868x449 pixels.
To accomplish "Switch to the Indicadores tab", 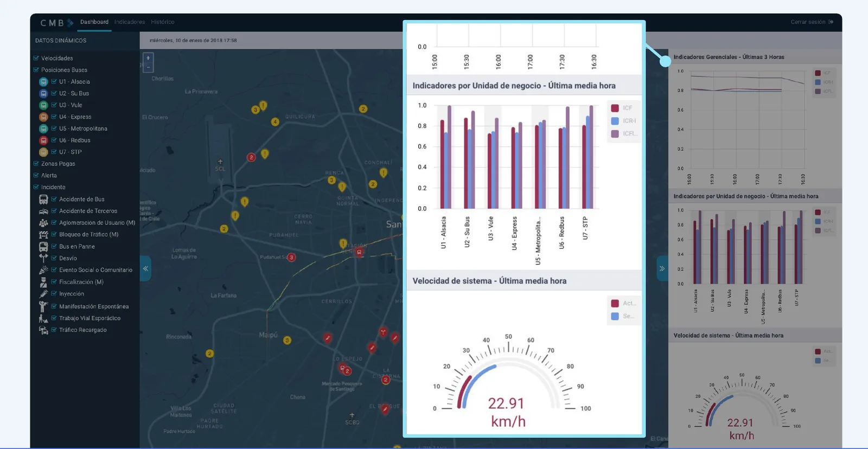I will click(x=130, y=22).
